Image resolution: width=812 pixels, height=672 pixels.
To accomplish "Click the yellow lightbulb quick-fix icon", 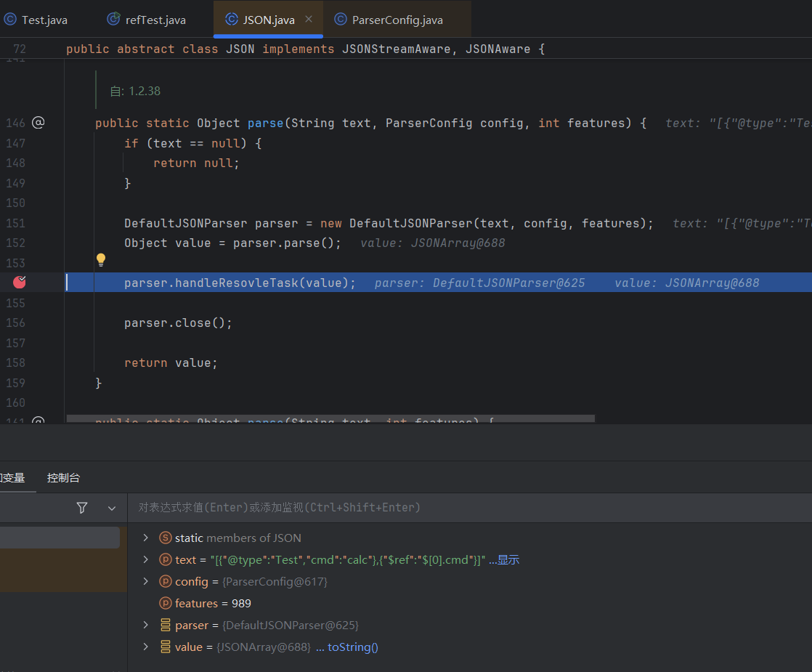I will pos(101,259).
